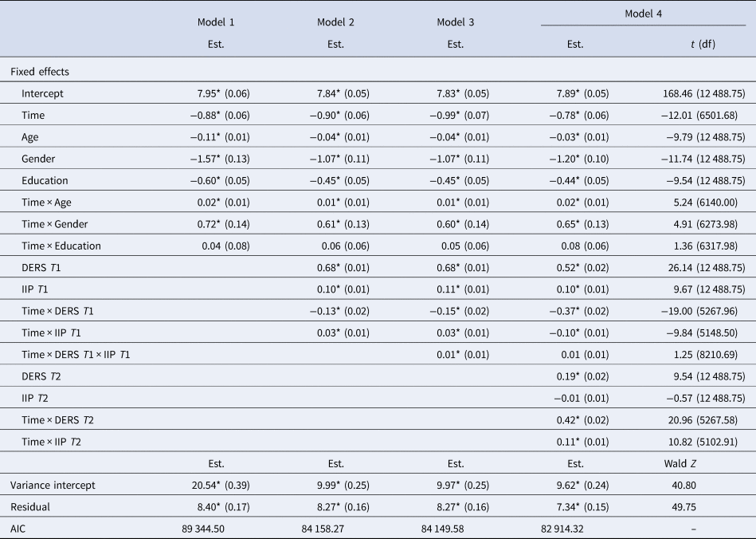Screen dimensions: 756x539
Task: Click the Model 3 column header
Action: [x=456, y=22]
